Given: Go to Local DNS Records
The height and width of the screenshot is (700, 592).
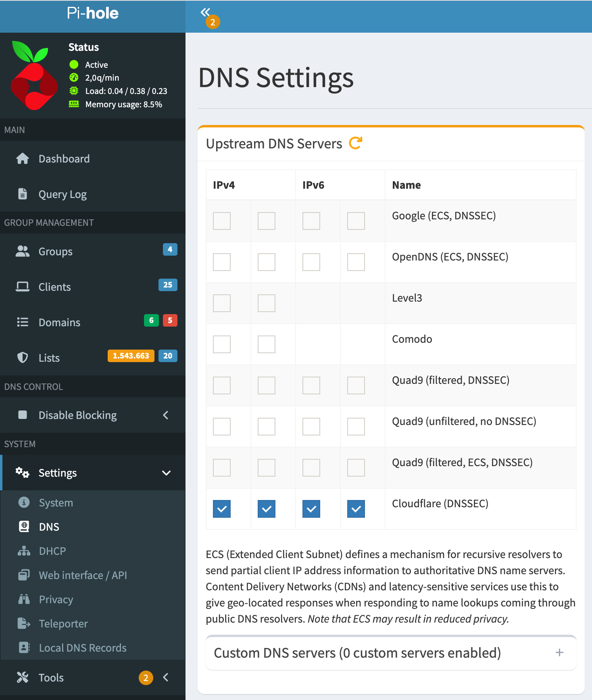Looking at the screenshot, I should pos(82,648).
